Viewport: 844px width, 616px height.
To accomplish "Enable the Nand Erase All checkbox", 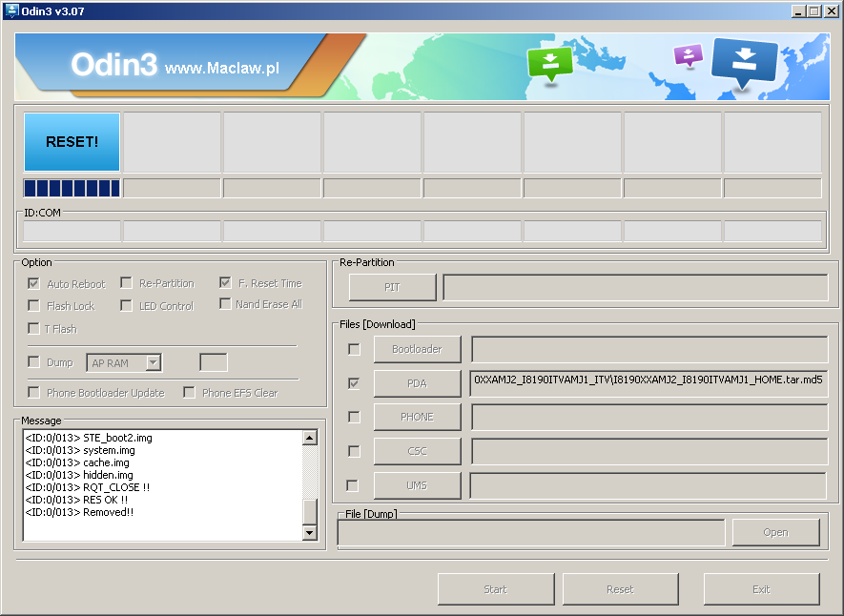I will 225,304.
